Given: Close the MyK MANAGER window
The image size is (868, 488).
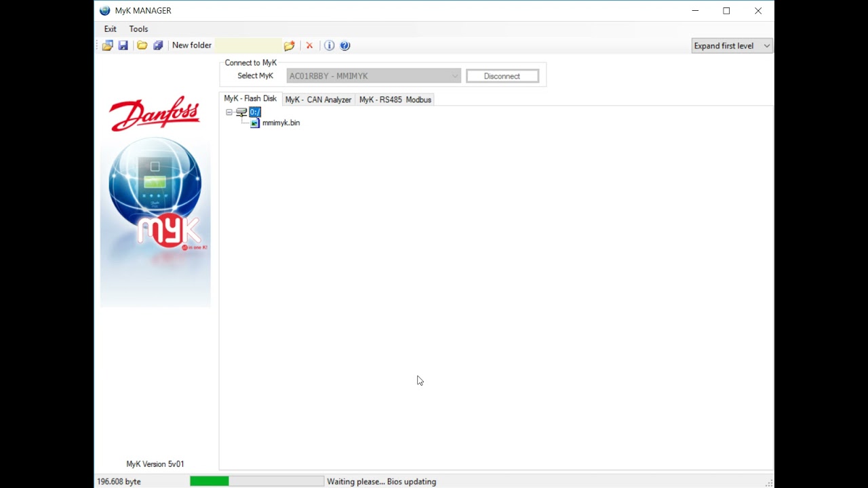Looking at the screenshot, I should (x=758, y=11).
